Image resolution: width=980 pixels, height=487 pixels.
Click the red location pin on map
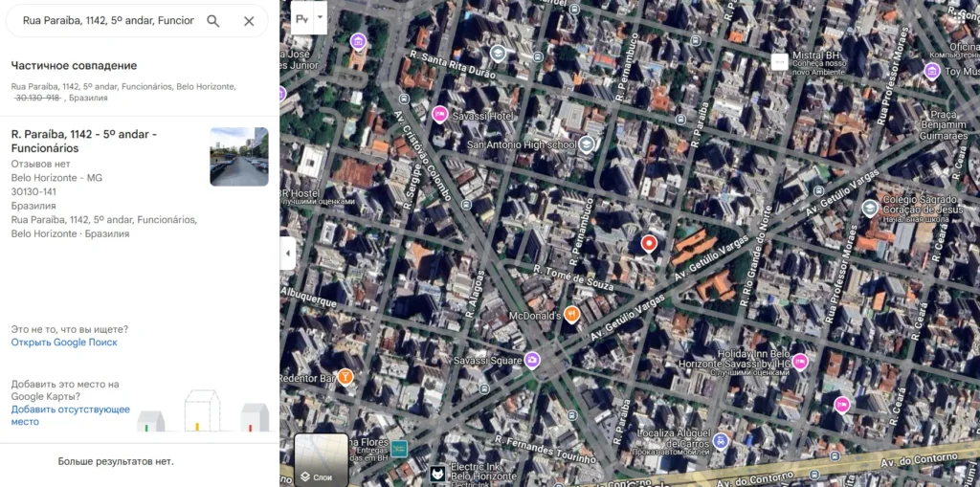pyautogui.click(x=649, y=243)
